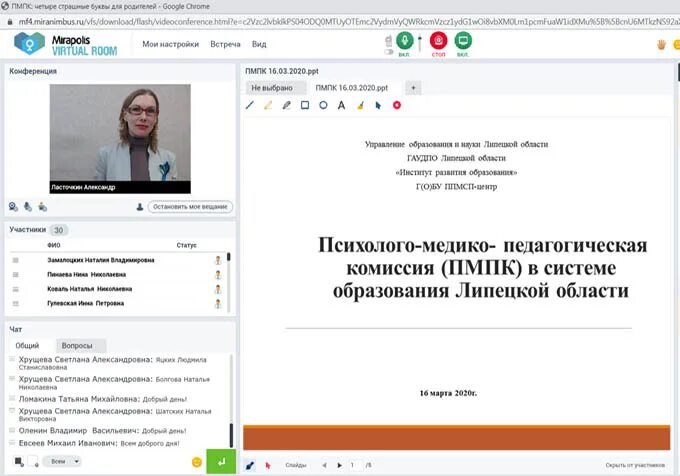
Task: Open the emoji smiley picker
Action: click(x=196, y=462)
